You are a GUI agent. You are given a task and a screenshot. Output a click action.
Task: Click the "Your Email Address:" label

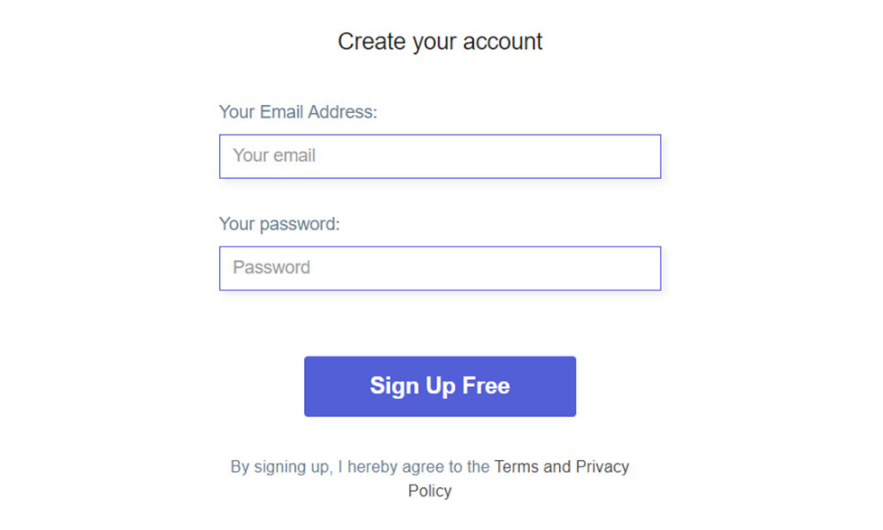(x=298, y=112)
